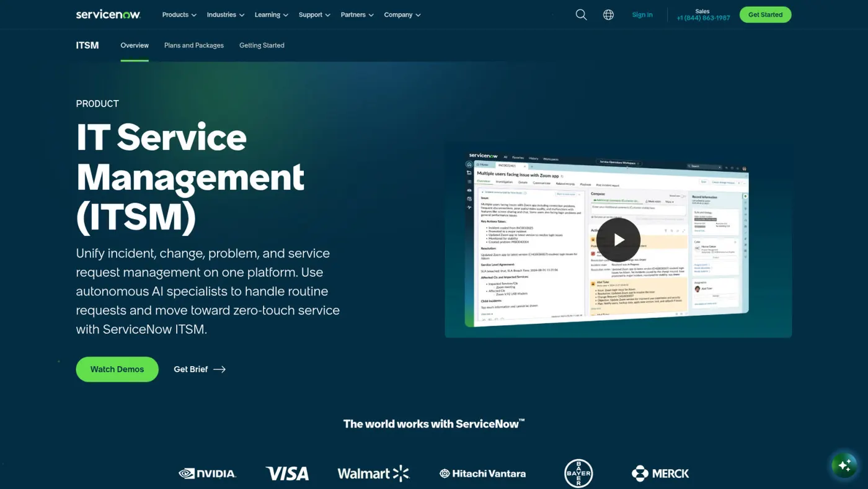The width and height of the screenshot is (868, 489).
Task: Click the Bayer logo
Action: coord(578,473)
